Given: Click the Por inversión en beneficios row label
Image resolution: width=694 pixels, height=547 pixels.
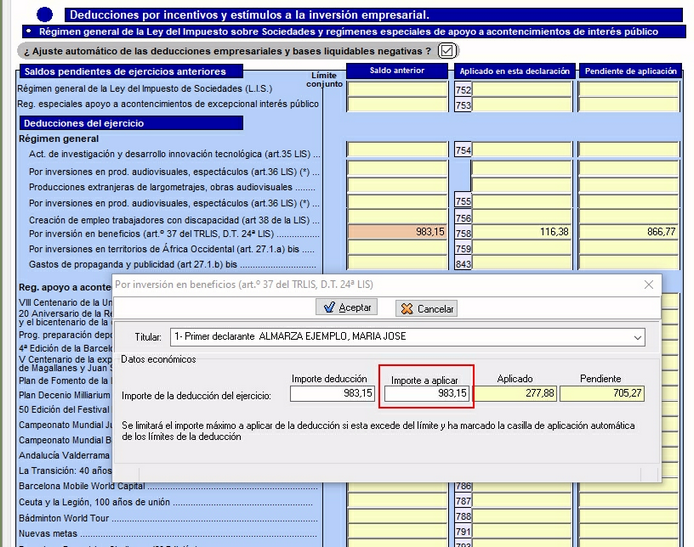Looking at the screenshot, I should click(x=151, y=234).
